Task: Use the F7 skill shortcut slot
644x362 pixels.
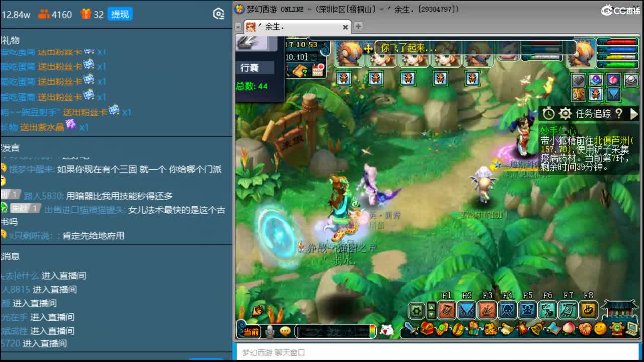Action: tap(568, 311)
